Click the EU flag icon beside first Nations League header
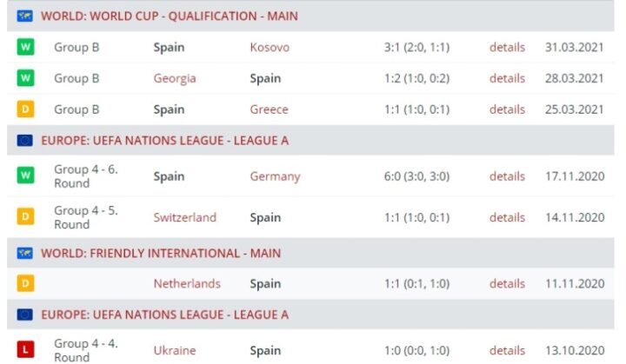 coord(25,140)
